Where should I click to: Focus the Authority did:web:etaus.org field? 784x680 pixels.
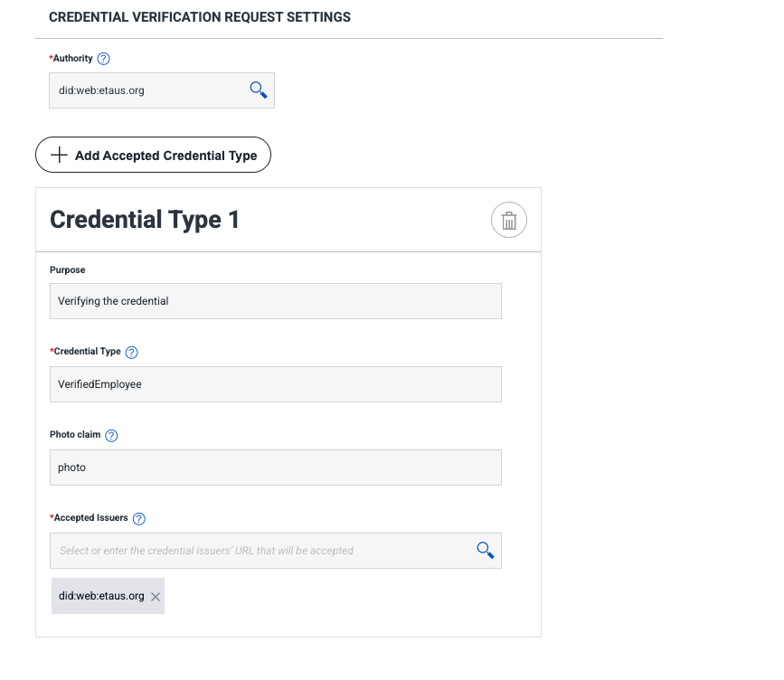[145, 90]
